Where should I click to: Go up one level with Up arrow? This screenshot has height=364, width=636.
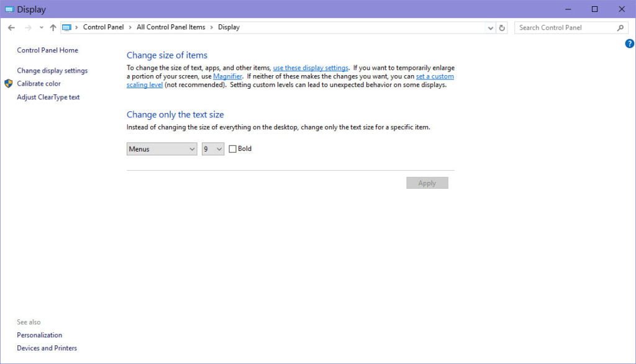pos(53,27)
